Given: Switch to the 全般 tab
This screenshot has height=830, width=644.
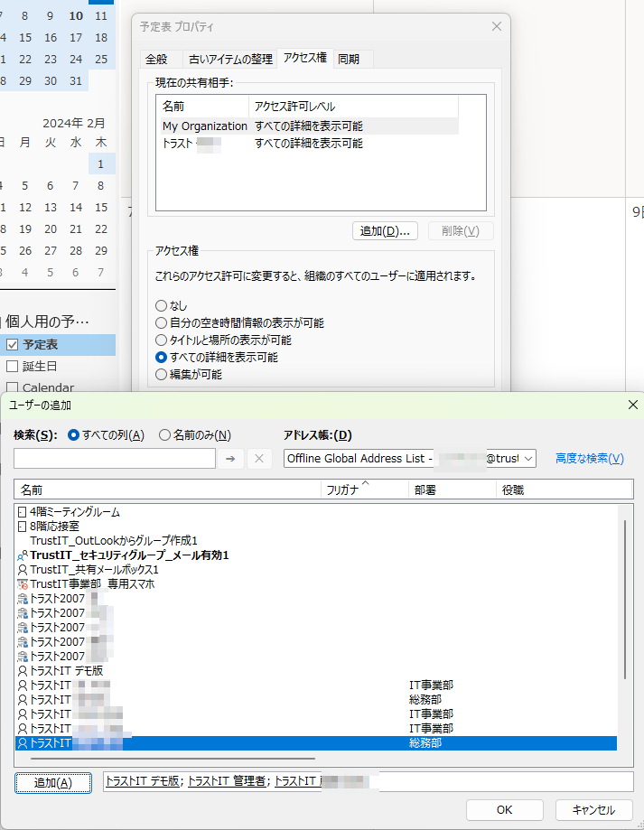Looking at the screenshot, I should tap(155, 59).
